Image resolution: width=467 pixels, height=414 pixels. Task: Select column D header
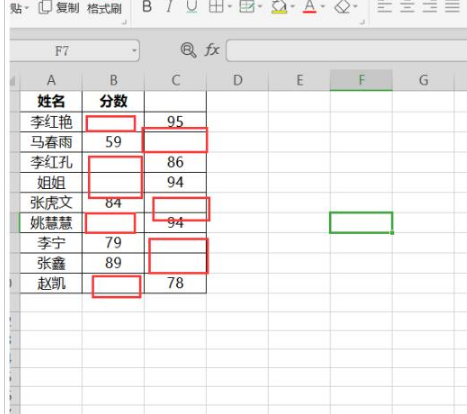pyautogui.click(x=238, y=80)
